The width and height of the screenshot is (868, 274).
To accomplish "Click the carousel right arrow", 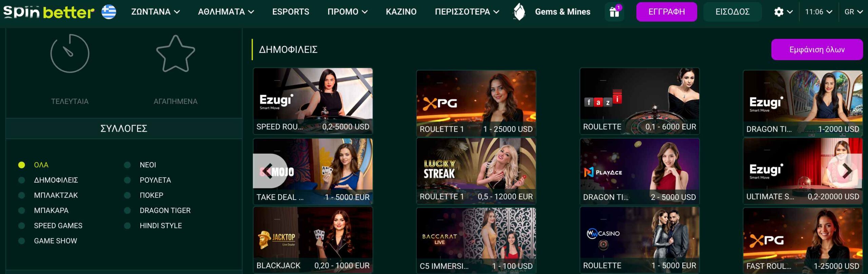I will (846, 171).
